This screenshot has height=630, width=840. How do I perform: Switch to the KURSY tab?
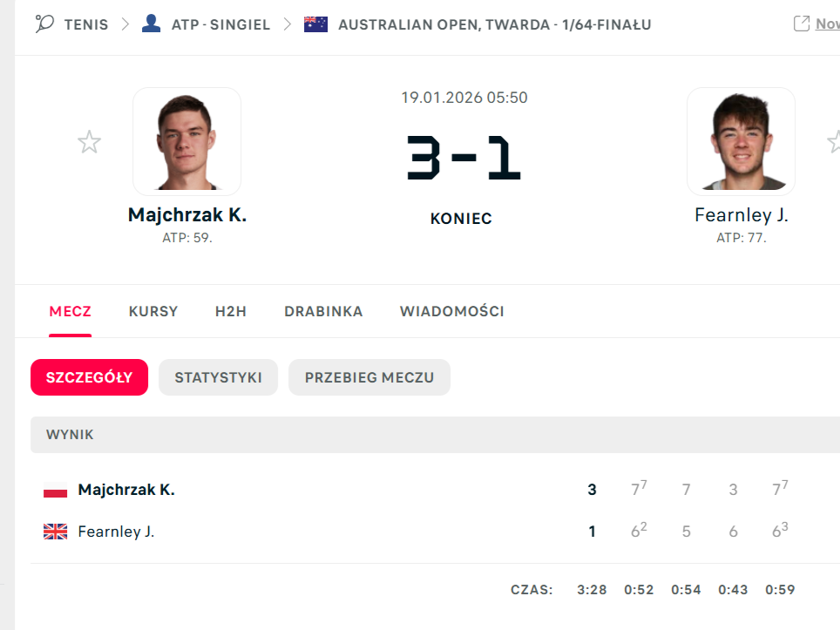(153, 311)
